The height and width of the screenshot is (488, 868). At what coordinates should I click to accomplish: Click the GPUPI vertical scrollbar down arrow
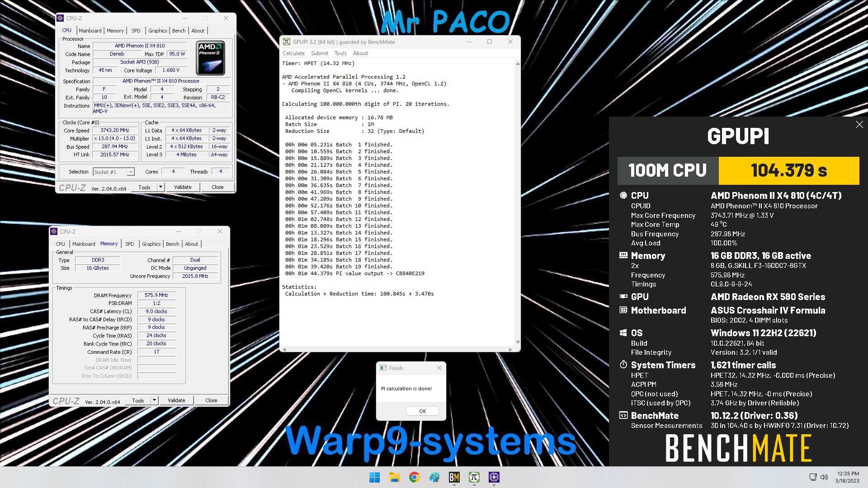[518, 342]
